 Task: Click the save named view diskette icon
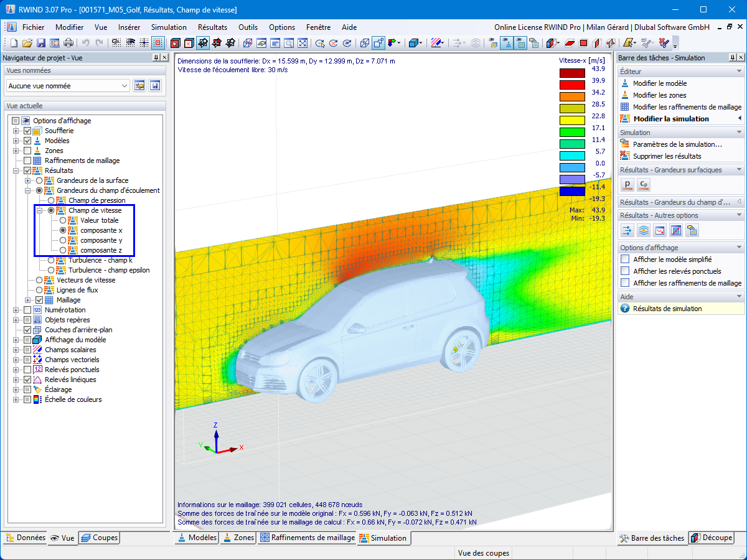[156, 85]
